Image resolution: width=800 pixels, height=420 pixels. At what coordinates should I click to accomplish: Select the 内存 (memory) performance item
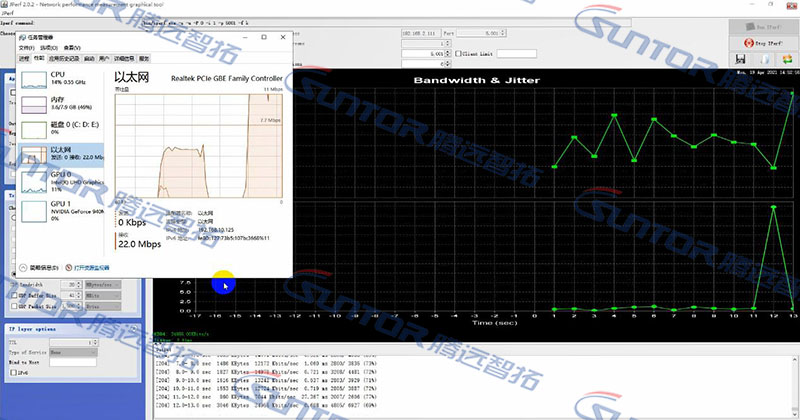click(34, 104)
